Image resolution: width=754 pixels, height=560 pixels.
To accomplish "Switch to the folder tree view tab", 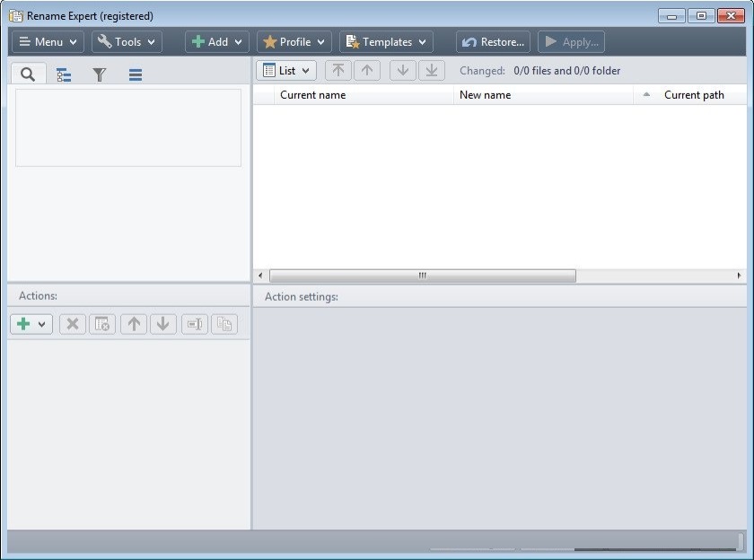I will coord(64,74).
